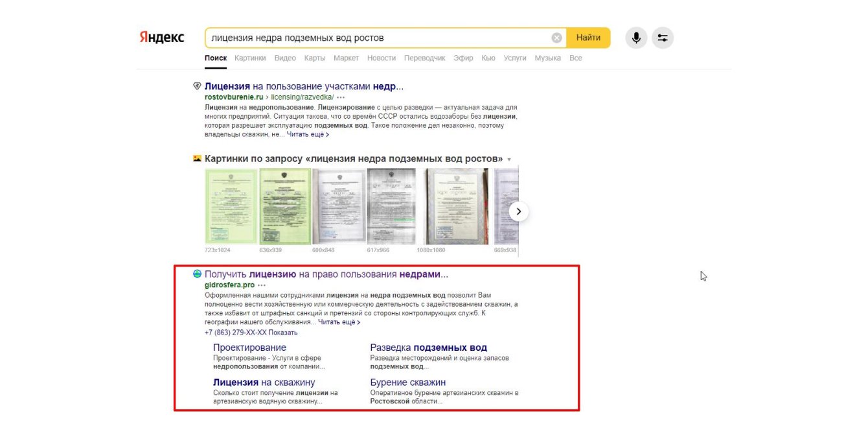Open the Услуги tab
868x437 pixels.
515,58
